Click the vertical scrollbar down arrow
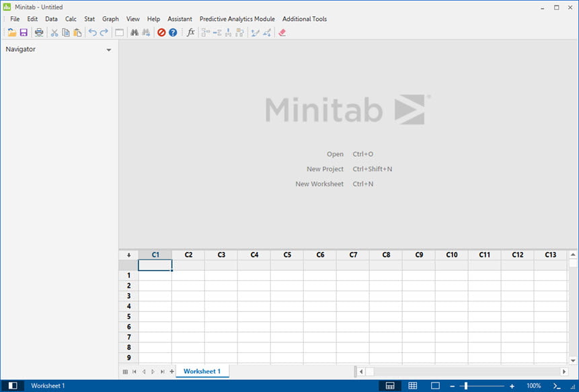 click(573, 360)
